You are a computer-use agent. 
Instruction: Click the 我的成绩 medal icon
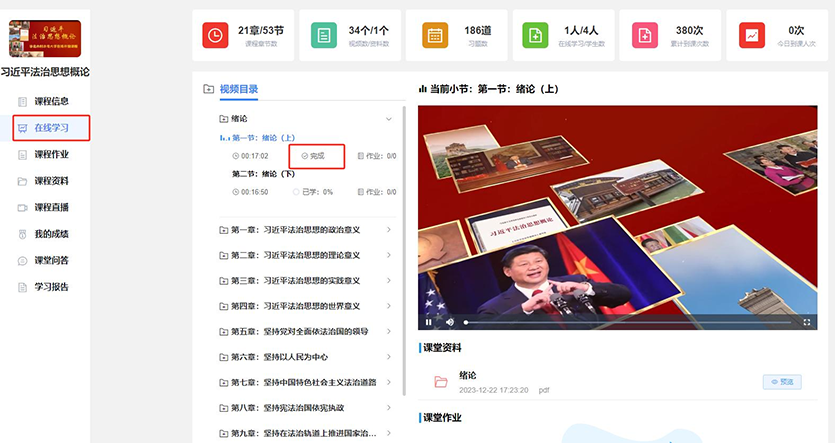click(x=22, y=234)
